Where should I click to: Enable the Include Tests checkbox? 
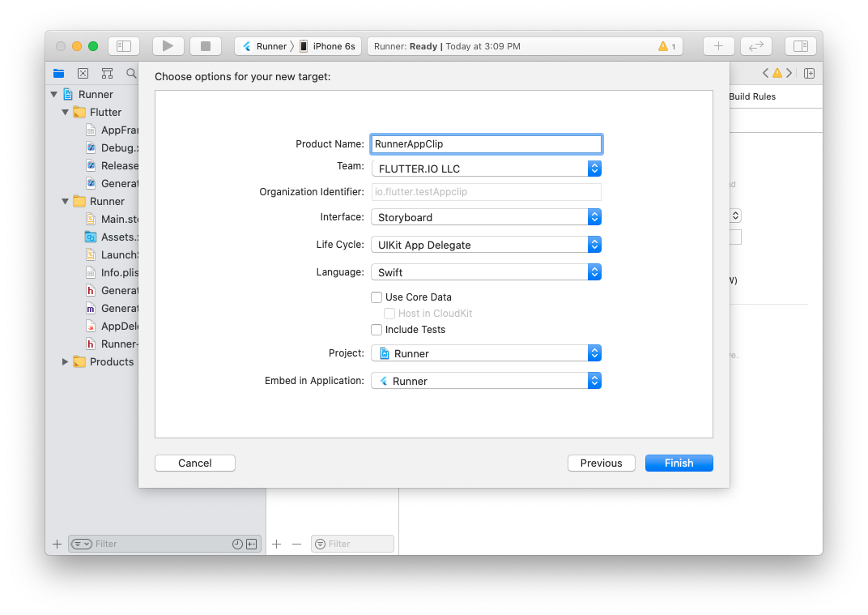coord(377,330)
